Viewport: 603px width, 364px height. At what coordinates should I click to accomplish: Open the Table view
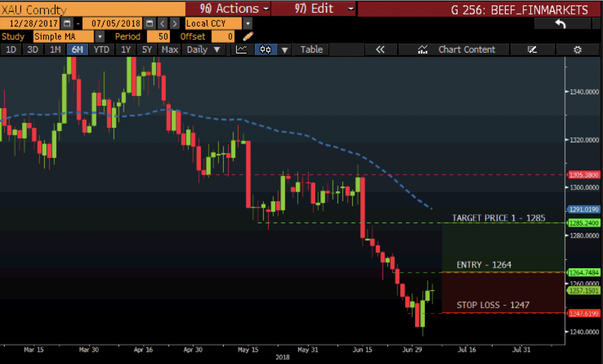click(312, 50)
